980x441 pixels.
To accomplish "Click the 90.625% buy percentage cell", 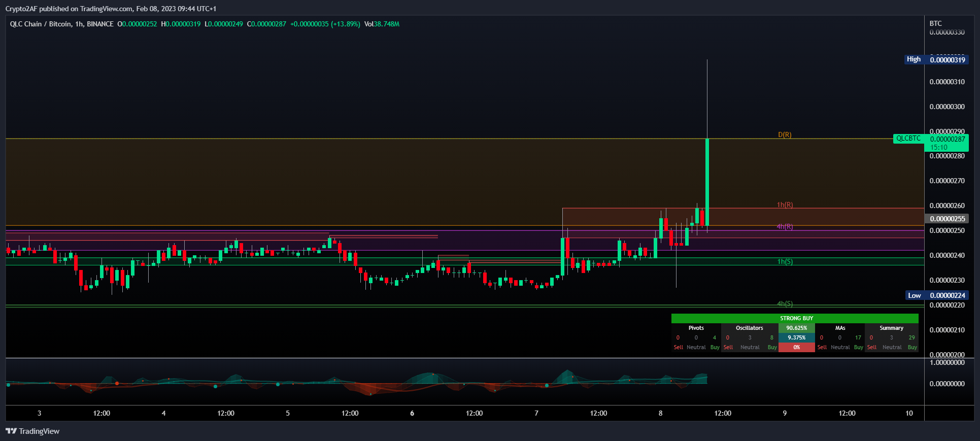I will click(x=797, y=328).
